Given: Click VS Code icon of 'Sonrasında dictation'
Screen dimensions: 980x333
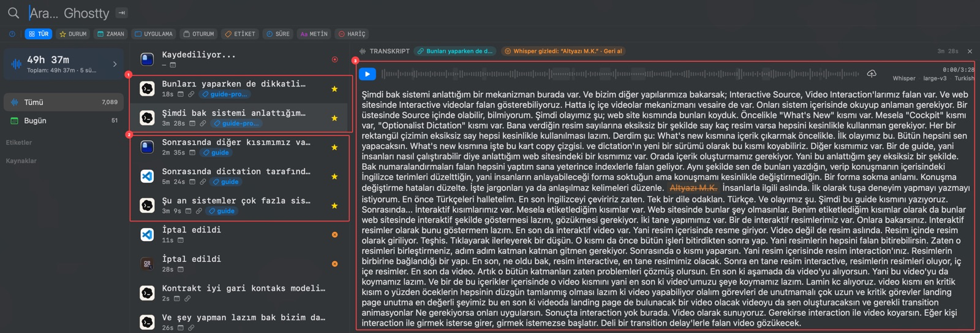Looking at the screenshot, I should click(147, 176).
